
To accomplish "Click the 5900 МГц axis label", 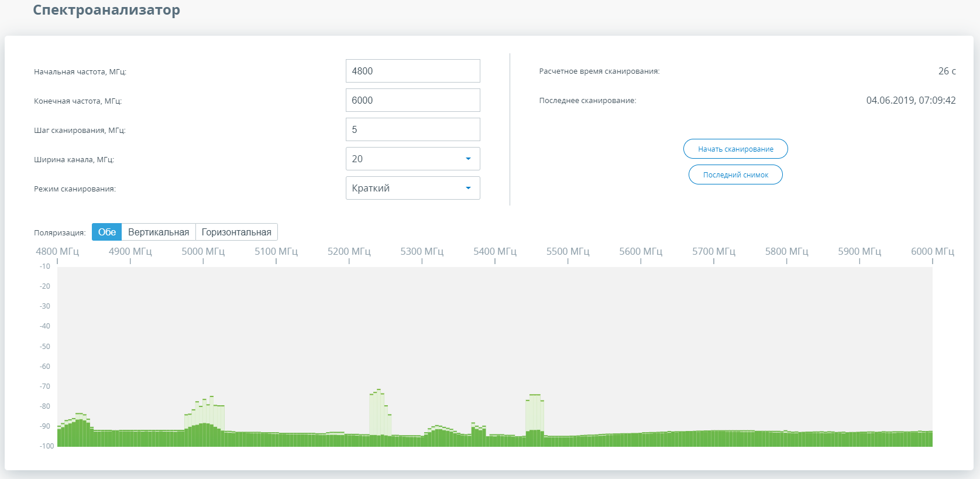I will pos(859,251).
